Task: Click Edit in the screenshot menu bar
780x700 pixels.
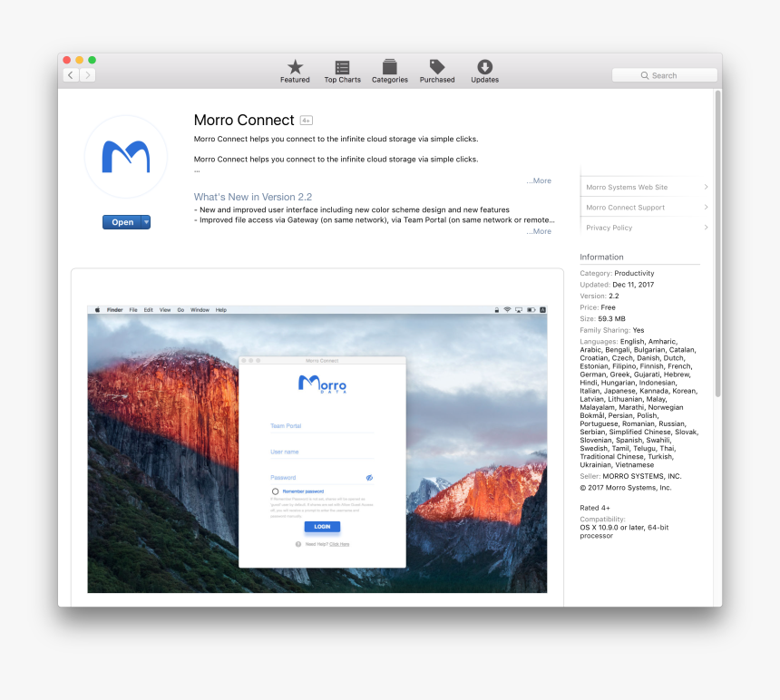Action: (x=148, y=310)
